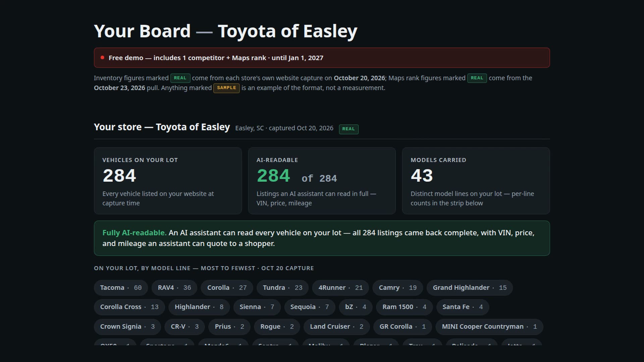Select the Sienna · 7 chip
The width and height of the screenshot is (644, 362).
(257, 307)
